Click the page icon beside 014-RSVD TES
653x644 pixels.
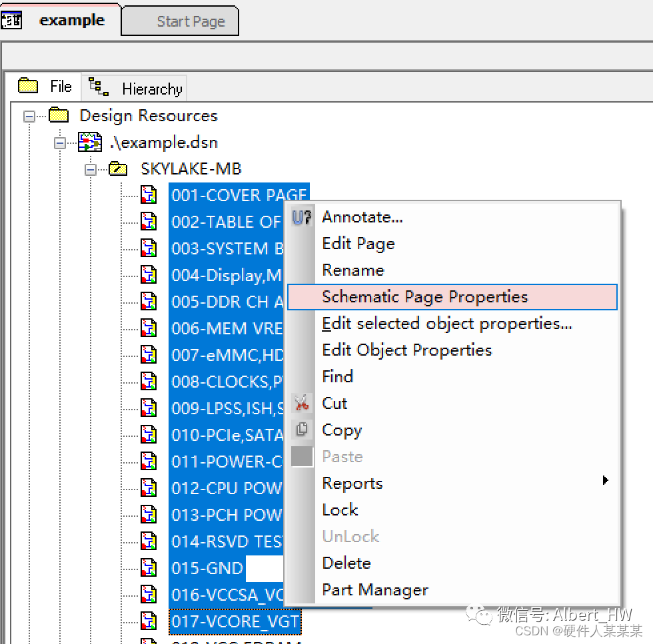149,541
